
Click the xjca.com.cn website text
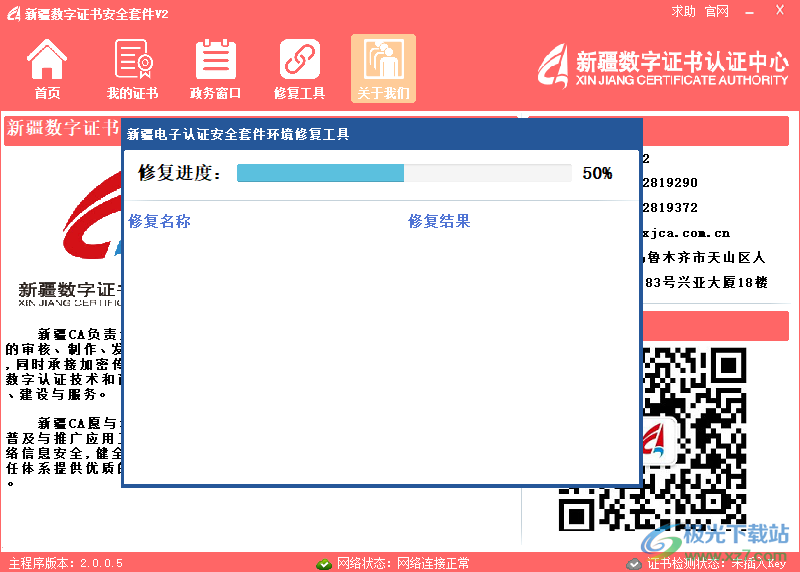coord(686,233)
